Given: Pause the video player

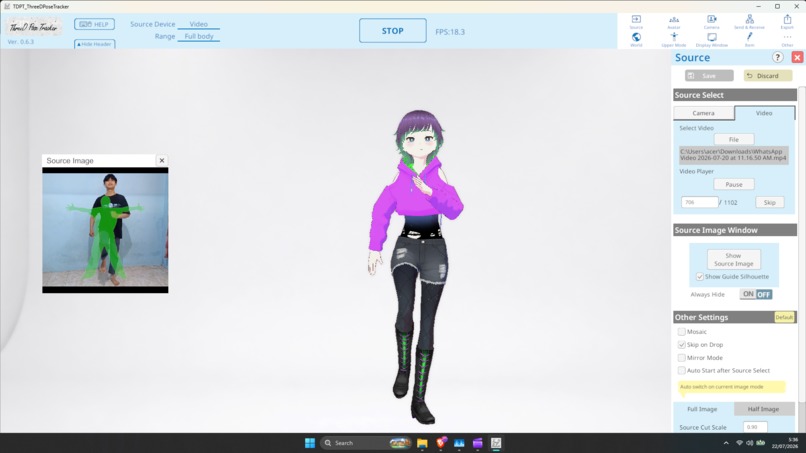Looking at the screenshot, I should (x=734, y=184).
